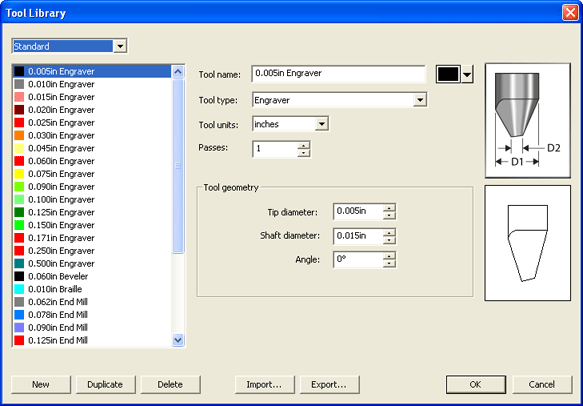Increase the Passes value with up arrow
The image size is (583, 406).
point(304,145)
